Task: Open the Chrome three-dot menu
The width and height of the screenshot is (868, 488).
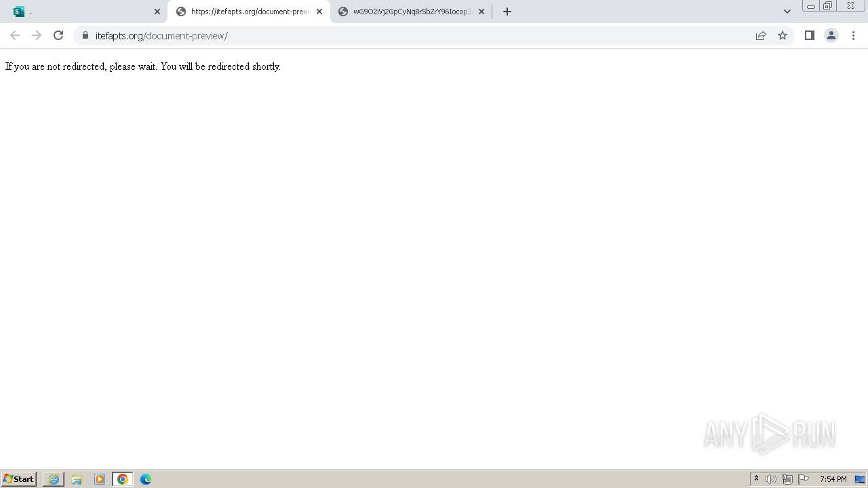Action: [853, 35]
